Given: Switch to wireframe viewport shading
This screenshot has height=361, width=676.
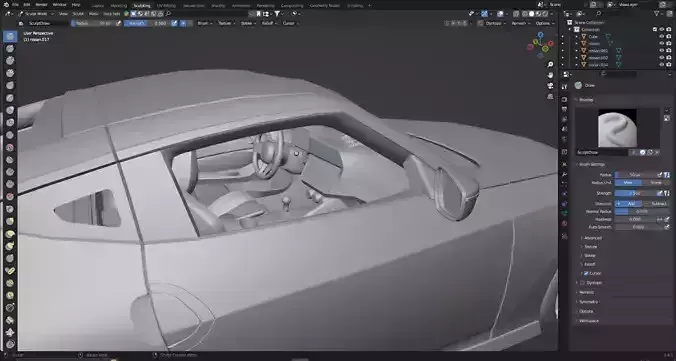Looking at the screenshot, I should coord(525,14).
